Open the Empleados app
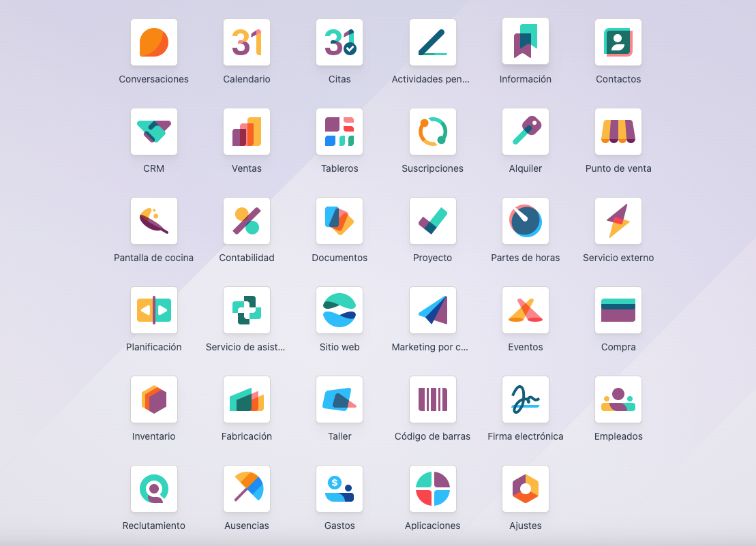 tap(618, 399)
